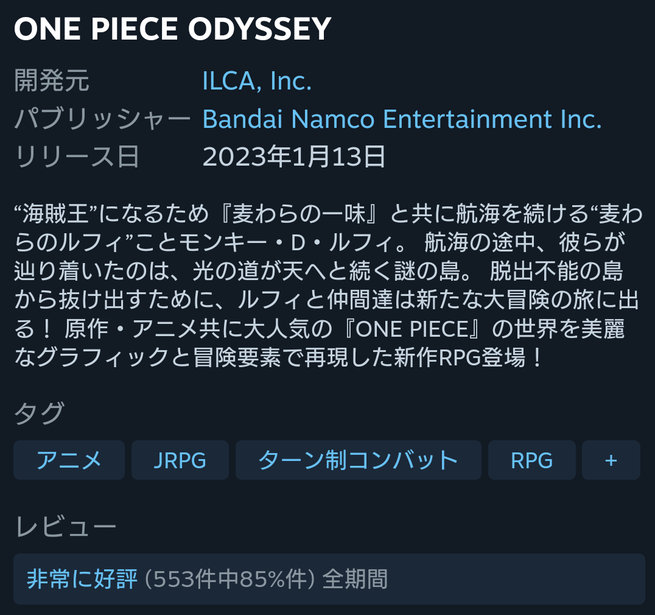This screenshot has width=655, height=615.
Task: Click the JRPG tag
Action: pyautogui.click(x=180, y=460)
